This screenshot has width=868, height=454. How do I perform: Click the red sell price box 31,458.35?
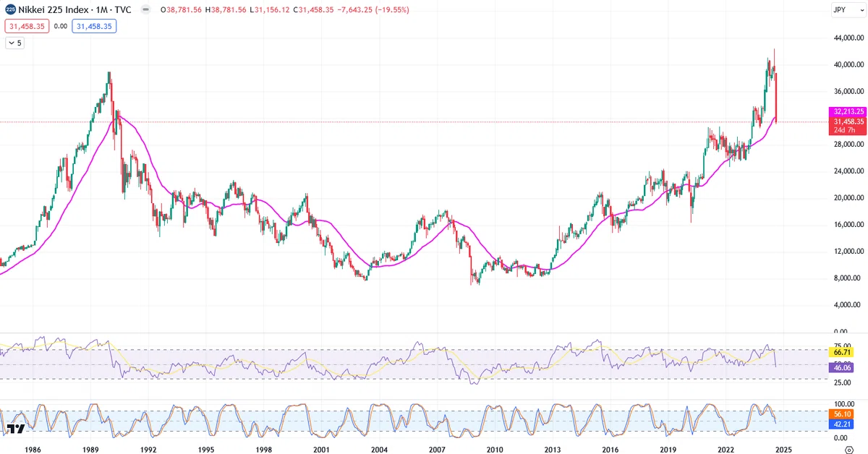point(27,26)
